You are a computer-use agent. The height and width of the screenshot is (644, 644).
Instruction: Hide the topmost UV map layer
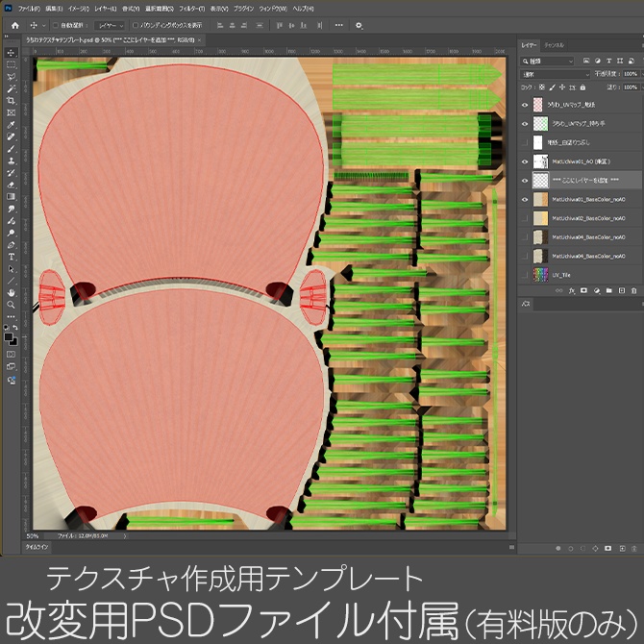click(x=525, y=105)
